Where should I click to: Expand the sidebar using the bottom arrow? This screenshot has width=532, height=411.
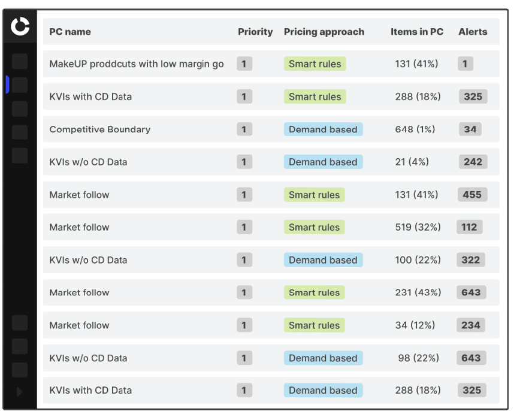pos(20,392)
